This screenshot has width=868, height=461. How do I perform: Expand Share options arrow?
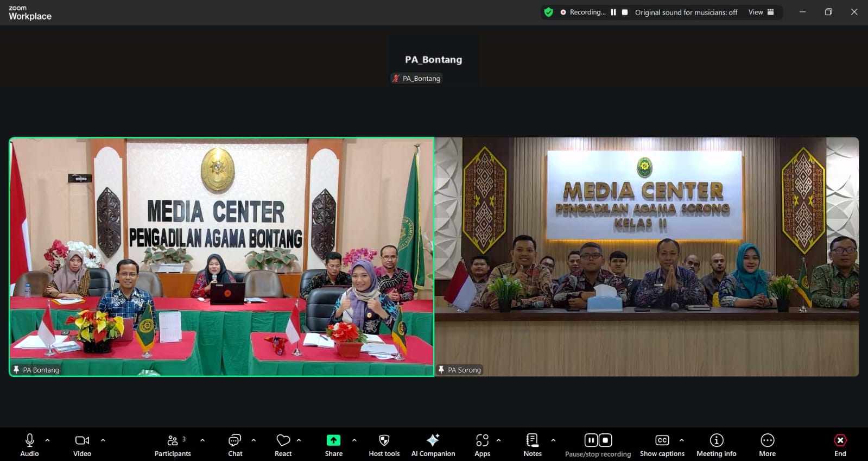tap(354, 440)
